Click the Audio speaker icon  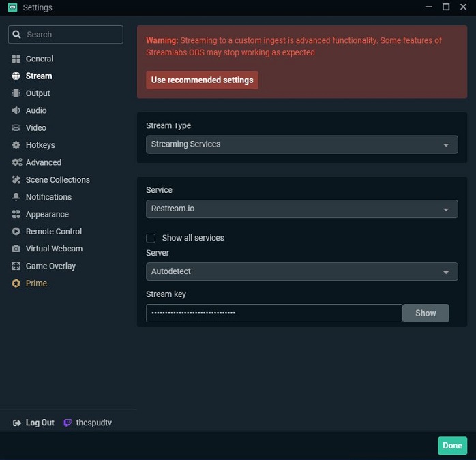click(16, 110)
